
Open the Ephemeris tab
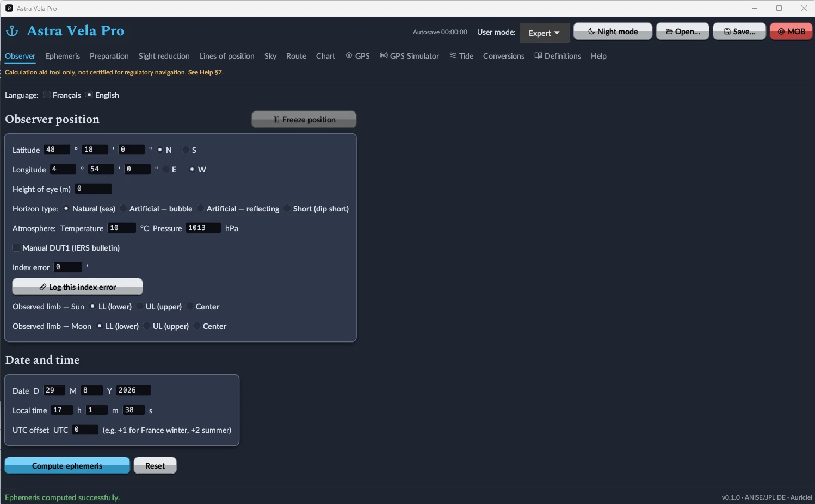coord(63,56)
